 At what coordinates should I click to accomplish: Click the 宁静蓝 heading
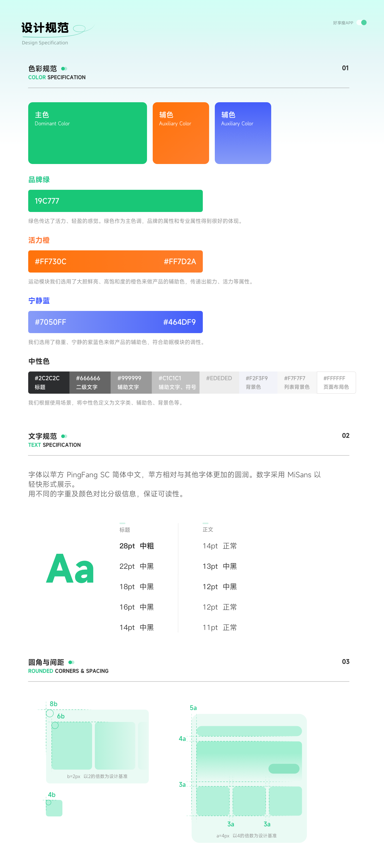[x=39, y=301]
